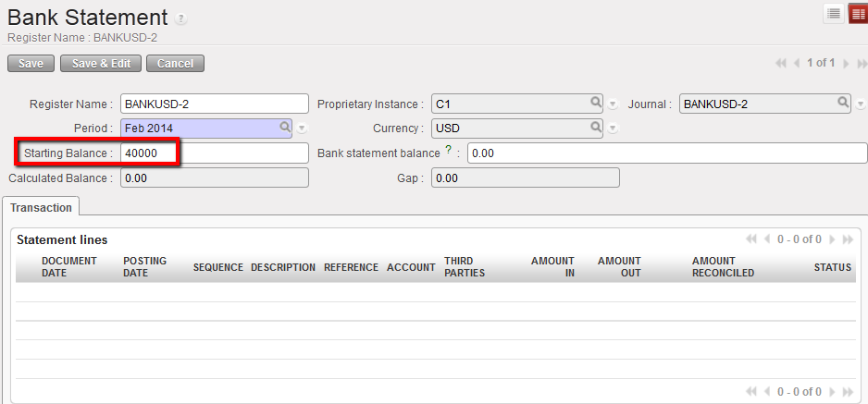Focus the Bank statement balance input
This screenshot has height=404, width=868.
click(666, 153)
